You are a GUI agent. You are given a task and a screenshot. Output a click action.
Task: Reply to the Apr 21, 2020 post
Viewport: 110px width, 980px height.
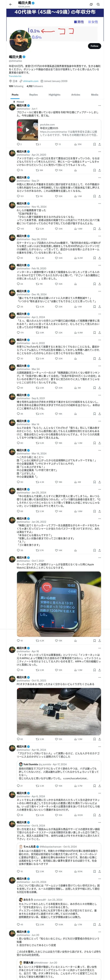(18, 170)
